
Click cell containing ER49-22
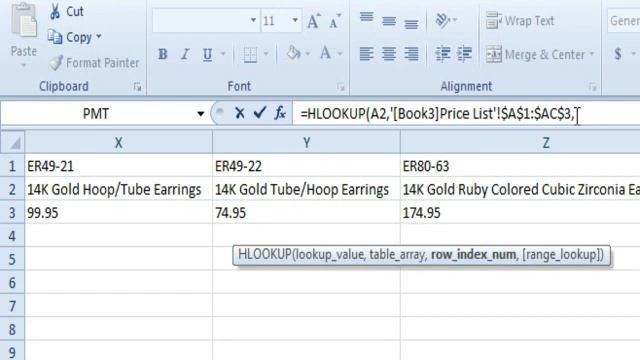[307, 166]
